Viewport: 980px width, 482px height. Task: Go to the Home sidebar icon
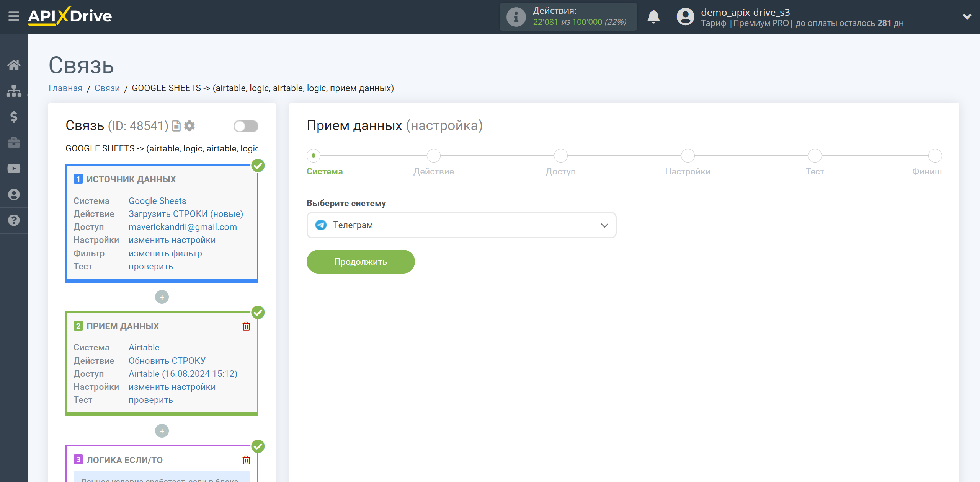(14, 65)
